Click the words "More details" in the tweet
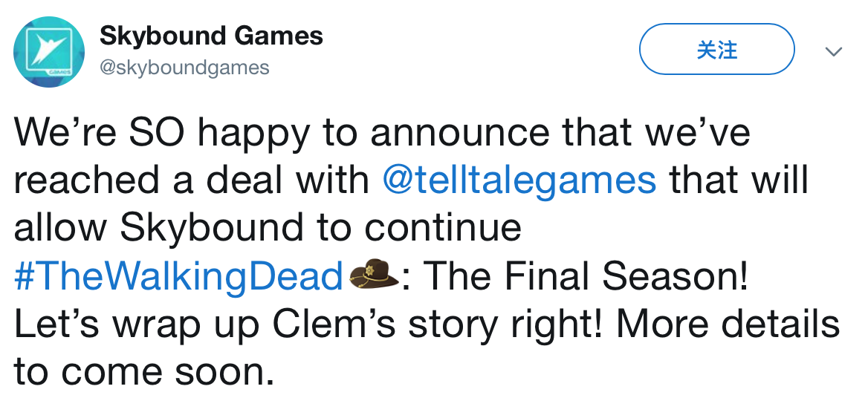 [x=728, y=324]
